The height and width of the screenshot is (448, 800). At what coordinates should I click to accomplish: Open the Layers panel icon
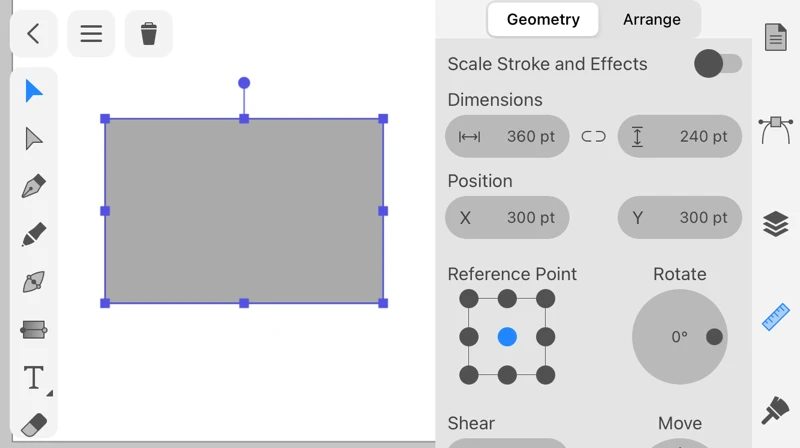[776, 223]
